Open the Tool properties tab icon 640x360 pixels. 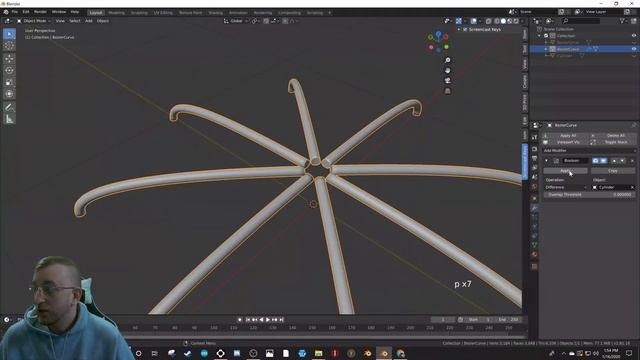click(534, 138)
